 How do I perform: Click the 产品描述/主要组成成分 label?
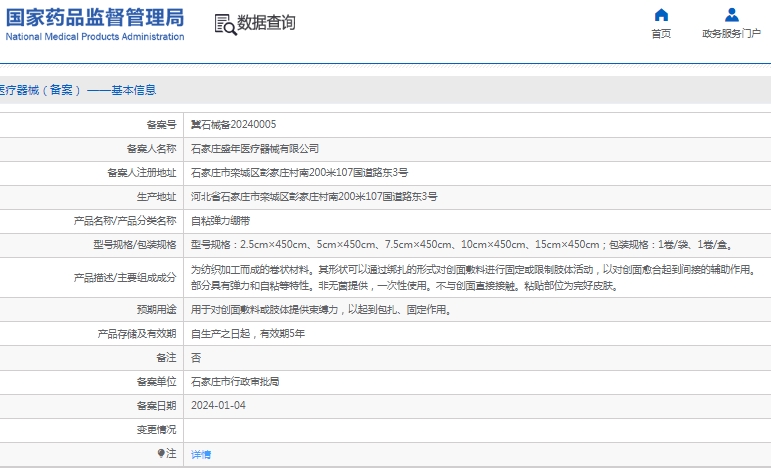[125, 278]
